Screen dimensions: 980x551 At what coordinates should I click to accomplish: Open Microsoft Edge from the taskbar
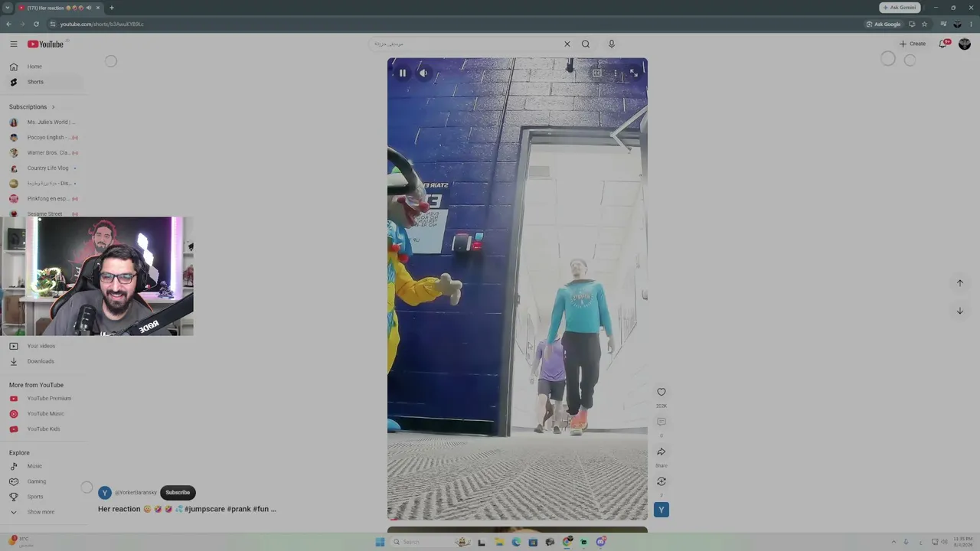[x=516, y=542]
